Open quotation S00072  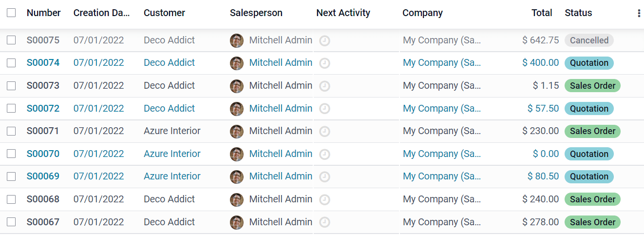[x=43, y=108]
